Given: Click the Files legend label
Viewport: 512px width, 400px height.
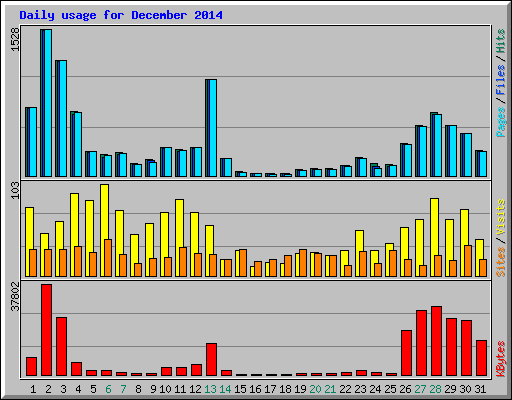Looking at the screenshot, I should [x=501, y=80].
